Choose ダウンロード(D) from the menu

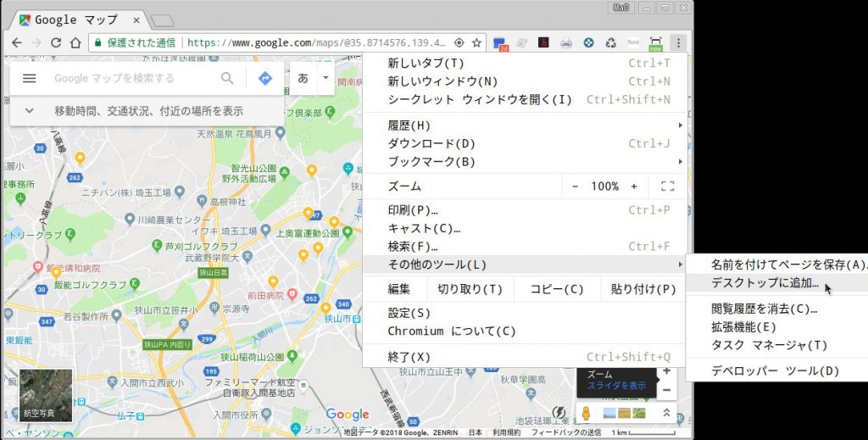click(x=526, y=144)
